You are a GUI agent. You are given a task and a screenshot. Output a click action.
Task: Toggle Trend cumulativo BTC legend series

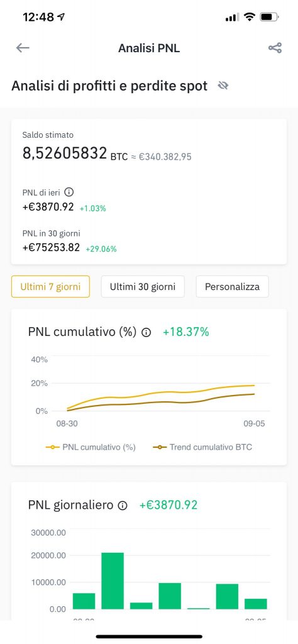[202, 447]
